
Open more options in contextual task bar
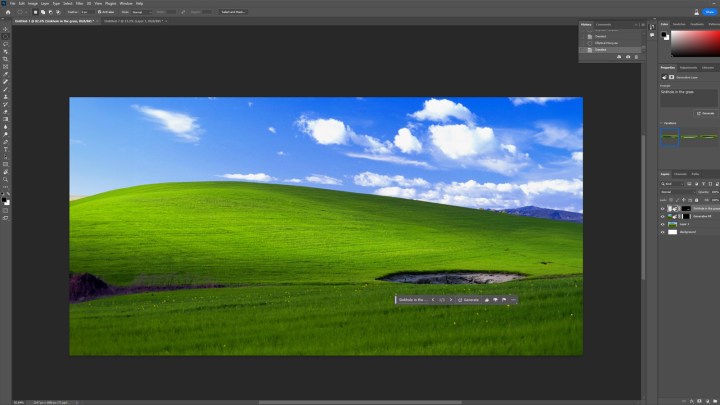click(x=513, y=300)
